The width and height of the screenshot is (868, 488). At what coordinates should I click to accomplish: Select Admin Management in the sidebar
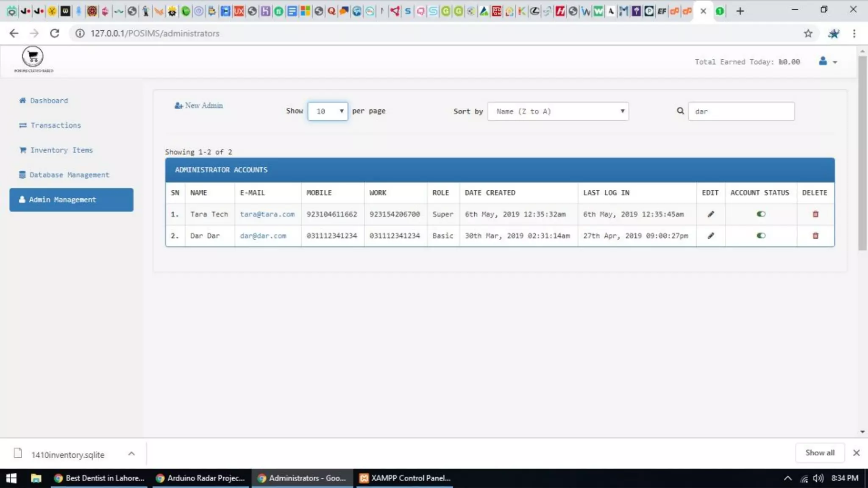click(71, 200)
